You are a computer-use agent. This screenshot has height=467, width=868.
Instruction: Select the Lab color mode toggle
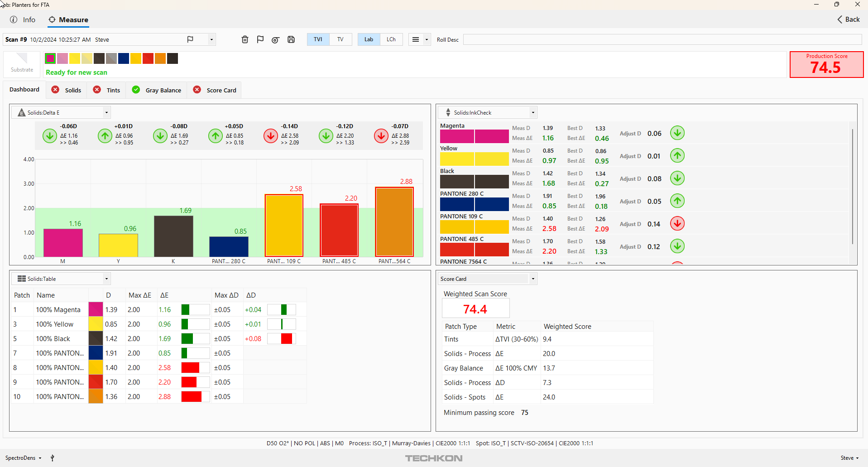(x=369, y=39)
